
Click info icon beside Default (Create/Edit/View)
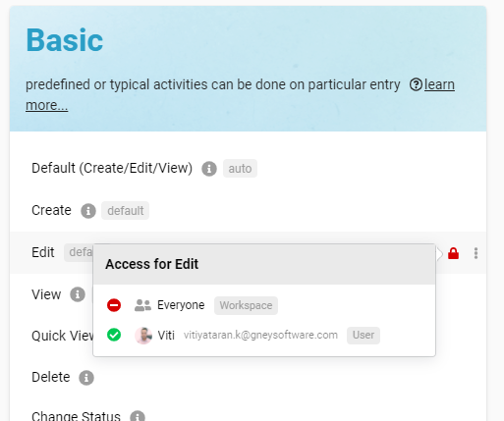point(209,169)
